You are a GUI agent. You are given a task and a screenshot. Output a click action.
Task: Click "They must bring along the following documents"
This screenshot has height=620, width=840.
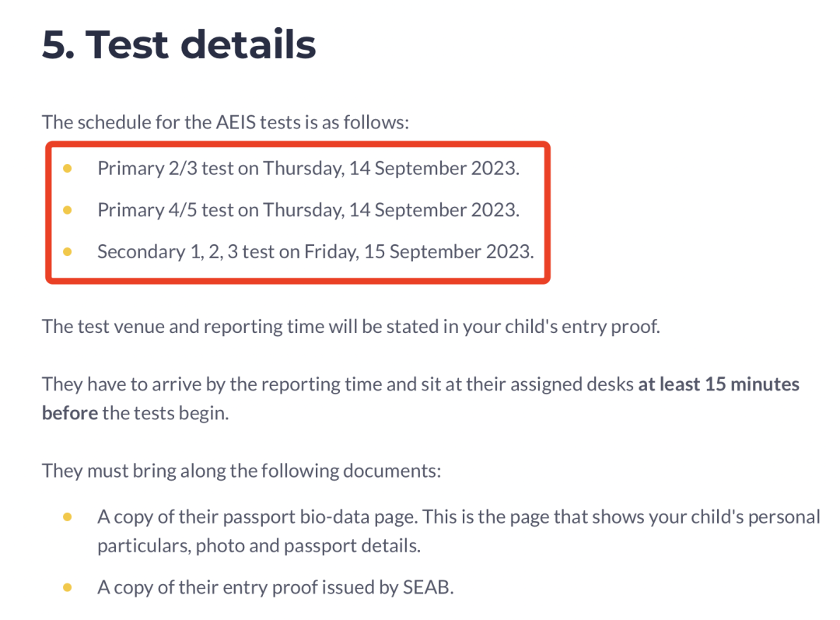pyautogui.click(x=241, y=471)
